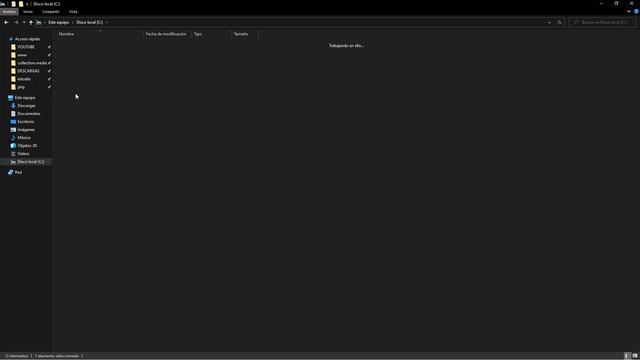Switch to details view in status bar

[x=627, y=356]
